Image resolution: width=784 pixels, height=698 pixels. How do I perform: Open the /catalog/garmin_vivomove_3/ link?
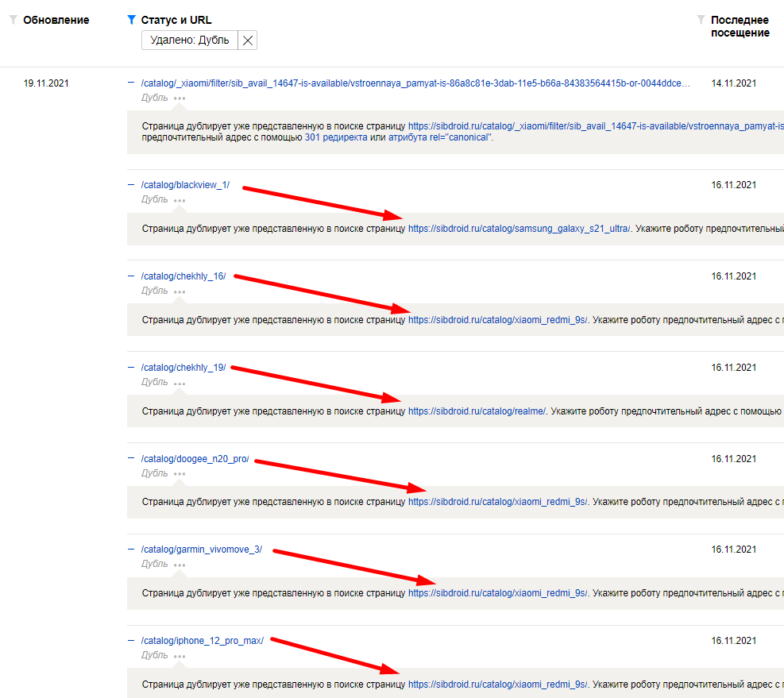click(x=202, y=550)
